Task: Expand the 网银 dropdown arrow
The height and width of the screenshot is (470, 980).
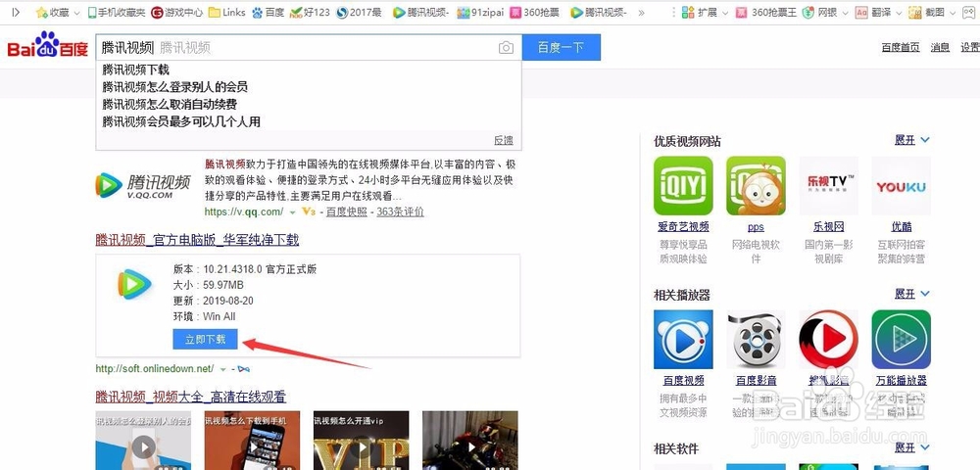Action: 846,13
